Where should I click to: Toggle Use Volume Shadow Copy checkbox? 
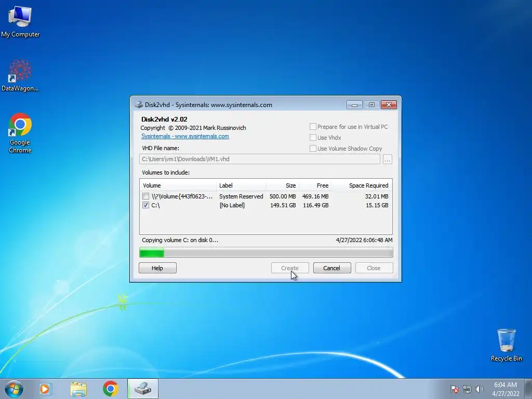313,148
